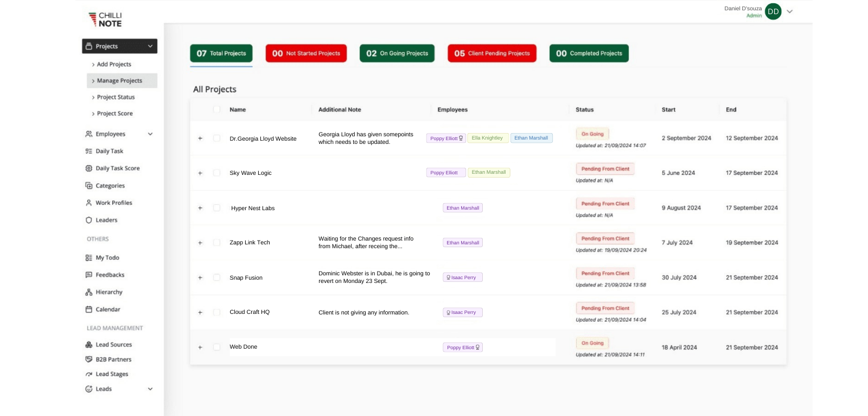Click the Hierarchy icon in sidebar
This screenshot has height=416, width=868.
pyautogui.click(x=88, y=292)
